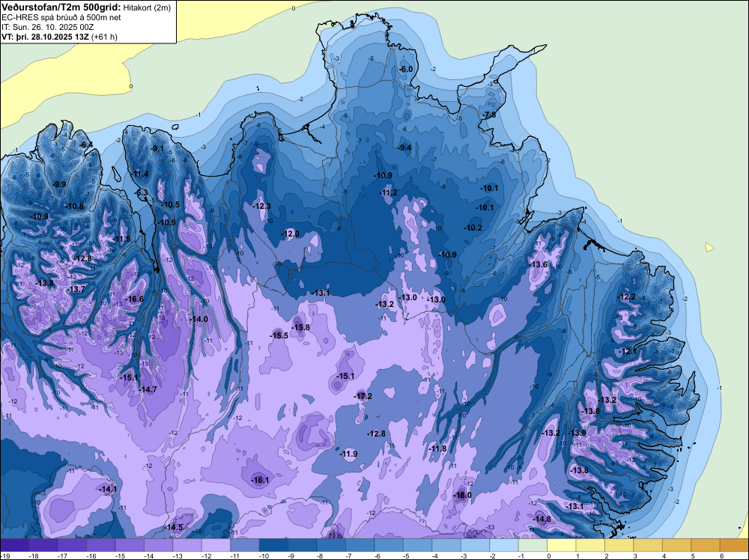The width and height of the screenshot is (749, 560).
Task: Click the -9.1 temperature label
Action: 157,148
